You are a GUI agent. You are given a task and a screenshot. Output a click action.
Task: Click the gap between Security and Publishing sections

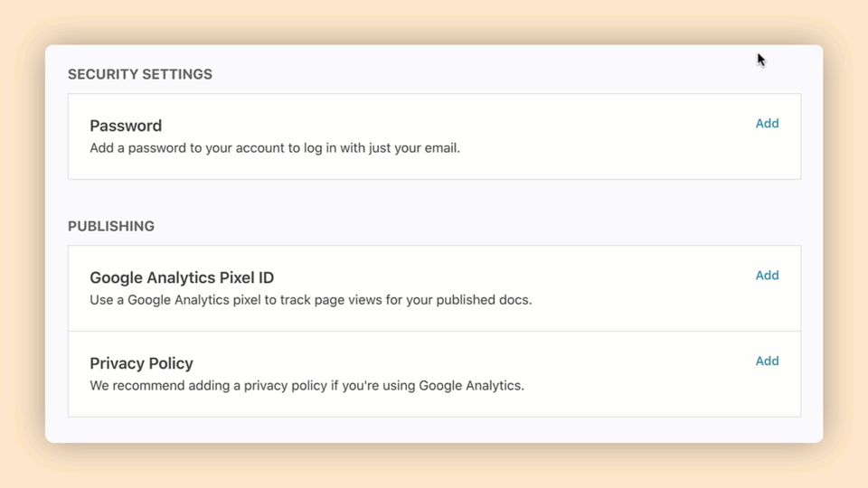(434, 201)
